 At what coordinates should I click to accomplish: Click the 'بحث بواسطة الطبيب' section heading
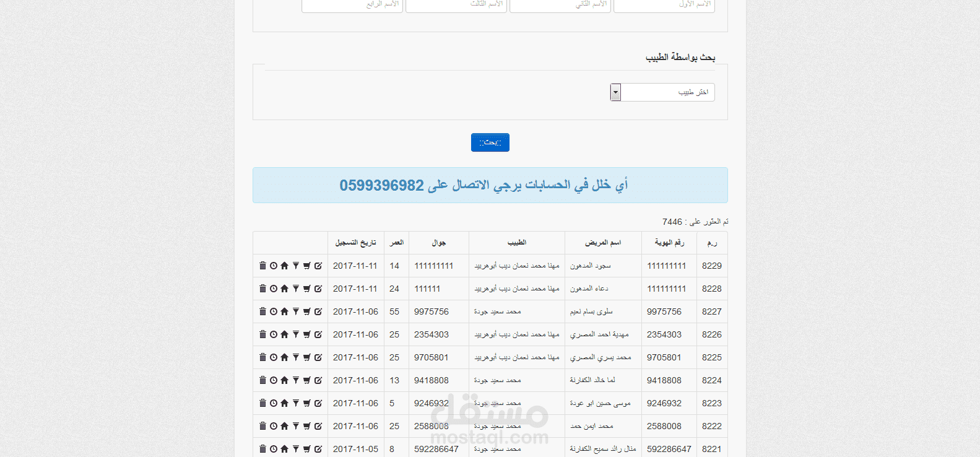tap(680, 57)
